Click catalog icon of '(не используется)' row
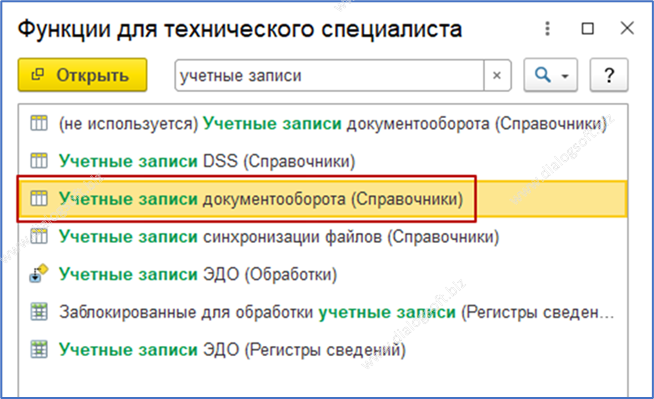Screen dimensions: 654x399 (x=39, y=123)
